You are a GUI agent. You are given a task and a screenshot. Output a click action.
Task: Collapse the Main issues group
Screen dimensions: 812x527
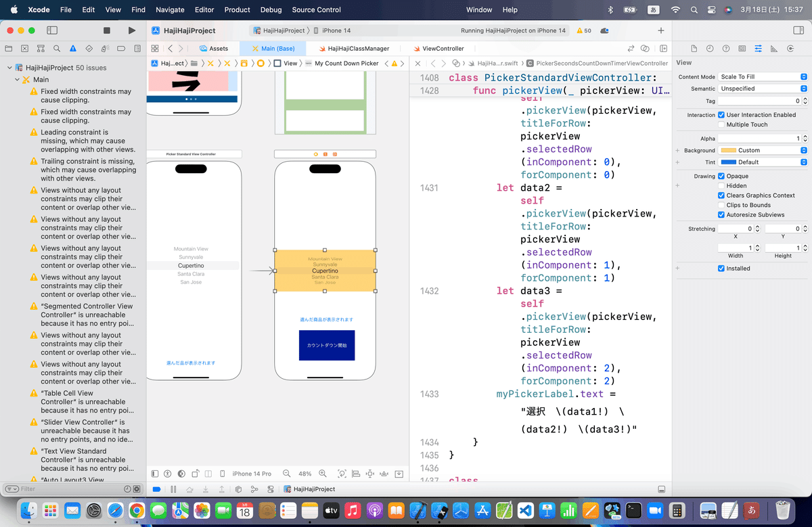18,80
